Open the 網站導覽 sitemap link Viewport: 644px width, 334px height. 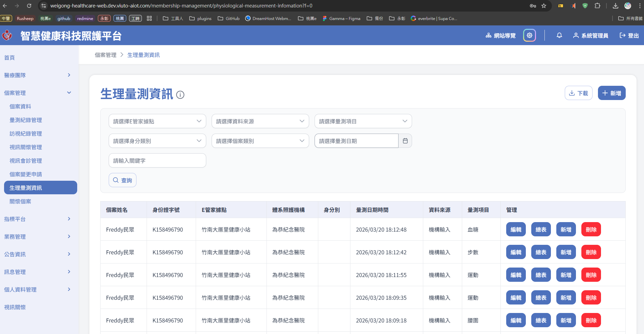pos(500,36)
